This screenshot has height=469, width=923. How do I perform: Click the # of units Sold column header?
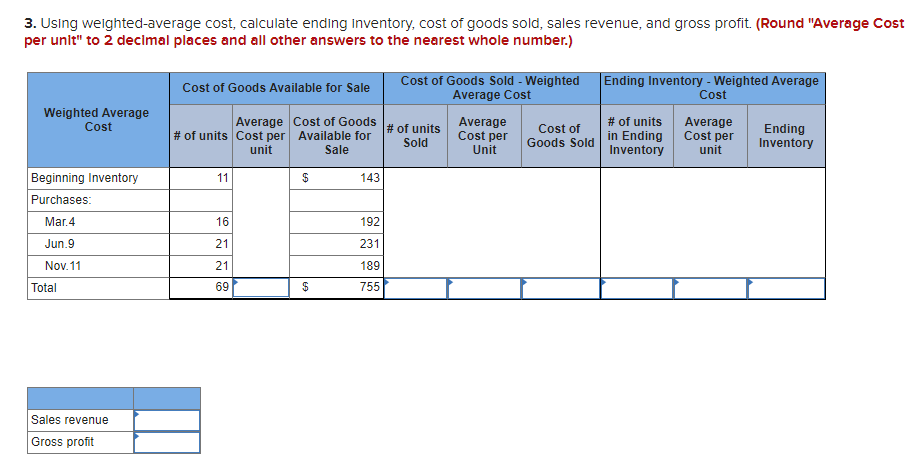414,136
